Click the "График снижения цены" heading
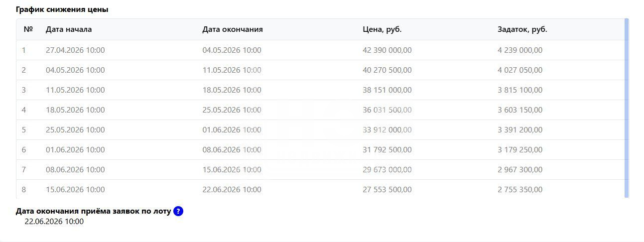644x242 pixels. (62, 9)
